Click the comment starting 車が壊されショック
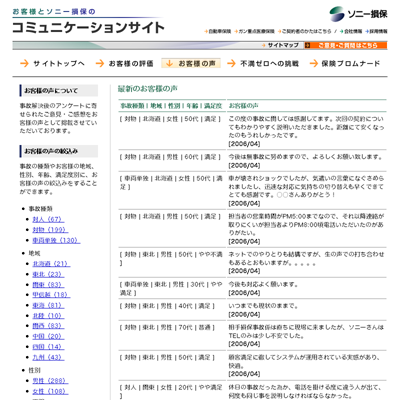400x400 pixels. click(x=306, y=187)
